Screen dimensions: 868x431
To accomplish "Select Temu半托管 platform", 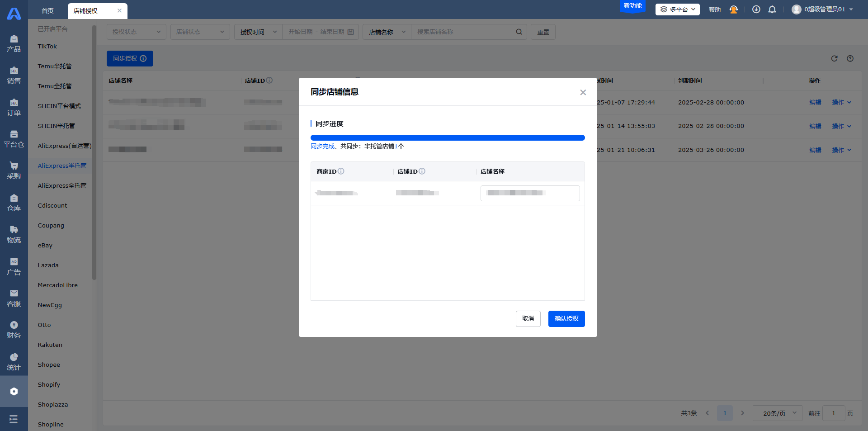I will pos(55,66).
